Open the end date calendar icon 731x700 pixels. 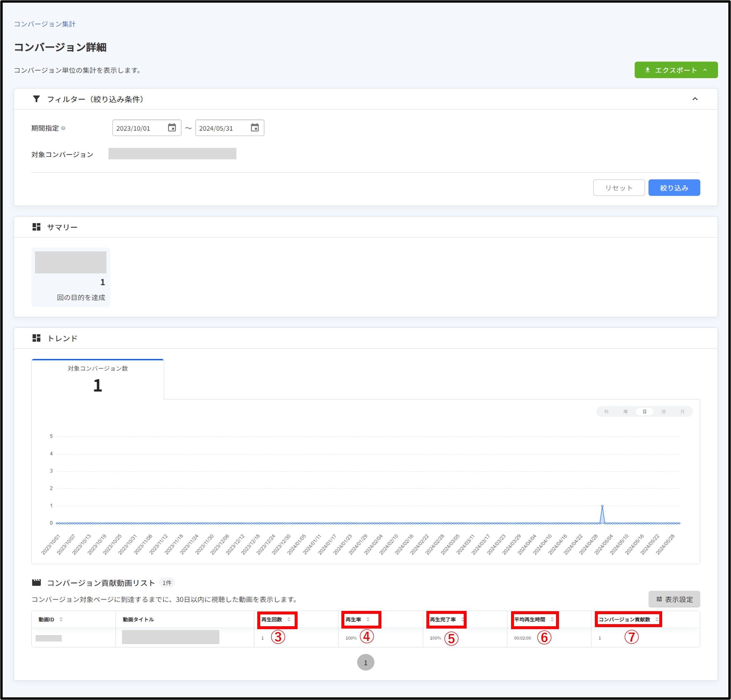coord(254,128)
